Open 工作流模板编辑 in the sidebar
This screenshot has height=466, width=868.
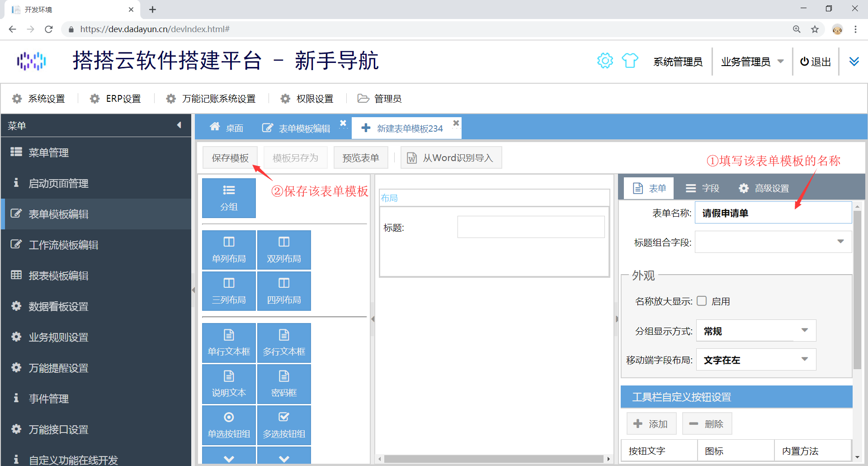96,245
